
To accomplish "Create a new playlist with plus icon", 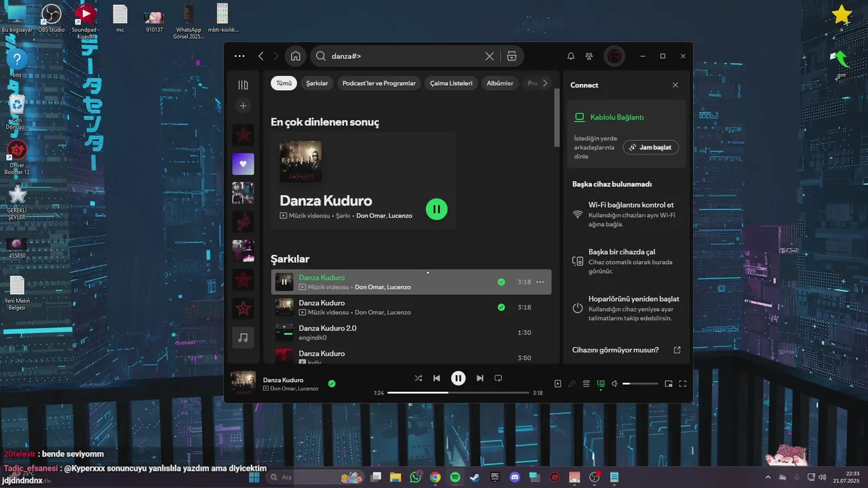I will [243, 106].
